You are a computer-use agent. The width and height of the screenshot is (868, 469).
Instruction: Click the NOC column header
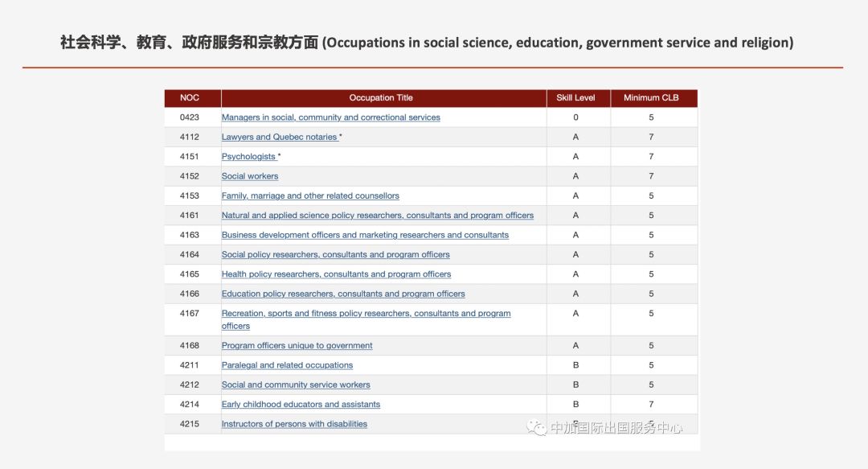pos(190,98)
